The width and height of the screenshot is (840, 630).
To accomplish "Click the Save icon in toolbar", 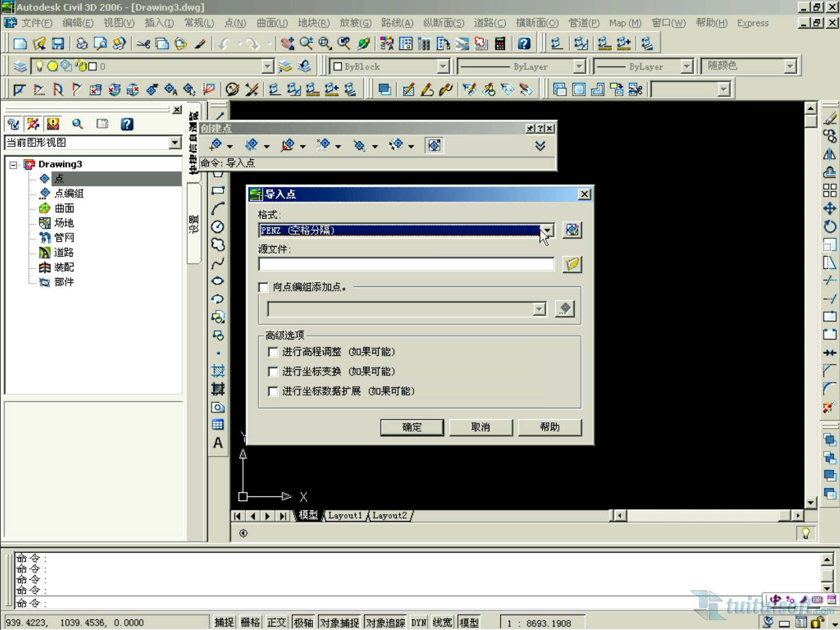I will point(58,44).
